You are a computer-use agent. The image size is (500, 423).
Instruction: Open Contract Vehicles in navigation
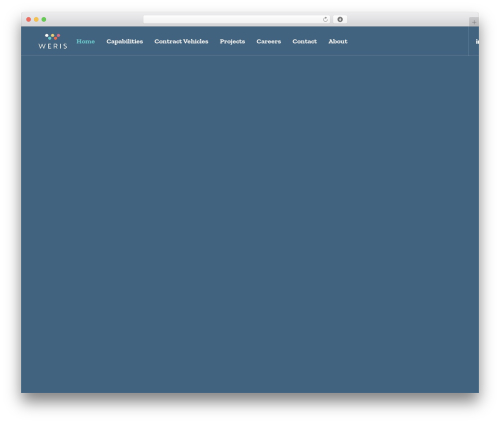181,41
